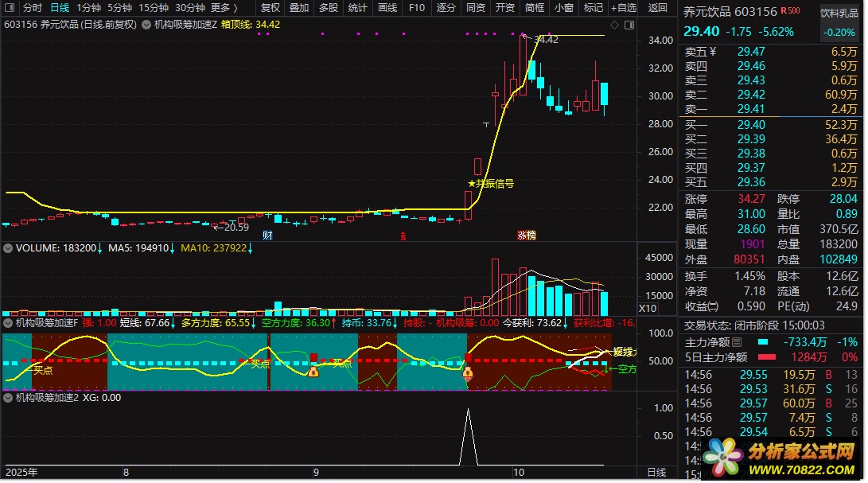
Task: Click the 跌停 value 28.04
Action: pyautogui.click(x=843, y=199)
